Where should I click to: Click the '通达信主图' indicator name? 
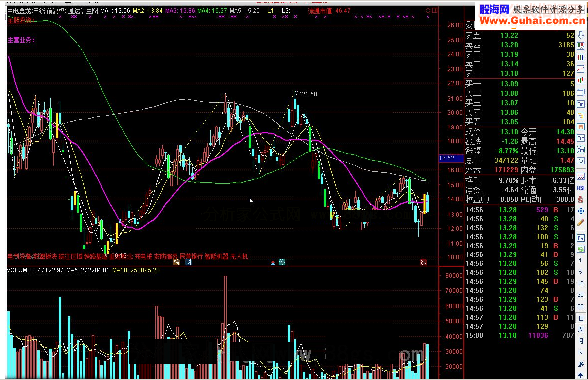(83, 11)
